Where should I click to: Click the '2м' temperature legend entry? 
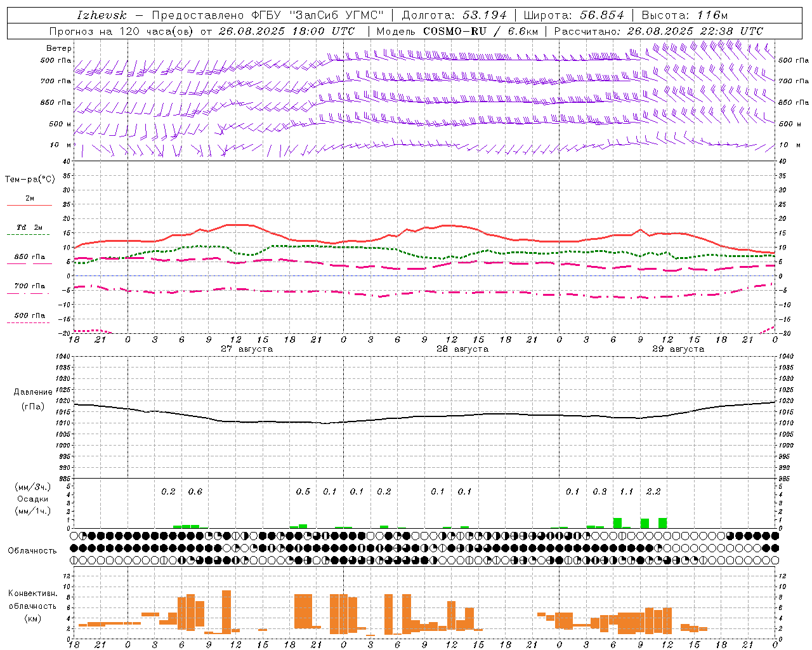tap(30, 198)
